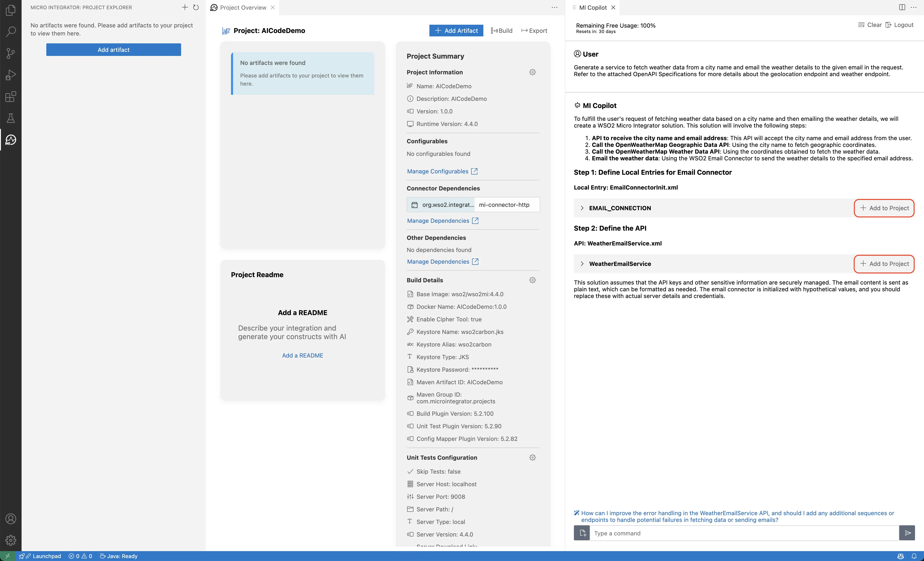
Task: Click the Build button
Action: pos(501,30)
